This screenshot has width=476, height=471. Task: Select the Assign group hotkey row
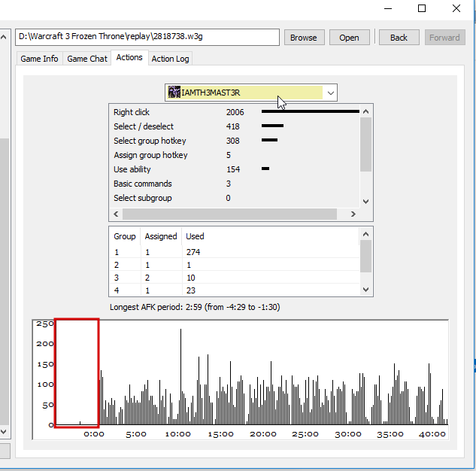coord(234,155)
